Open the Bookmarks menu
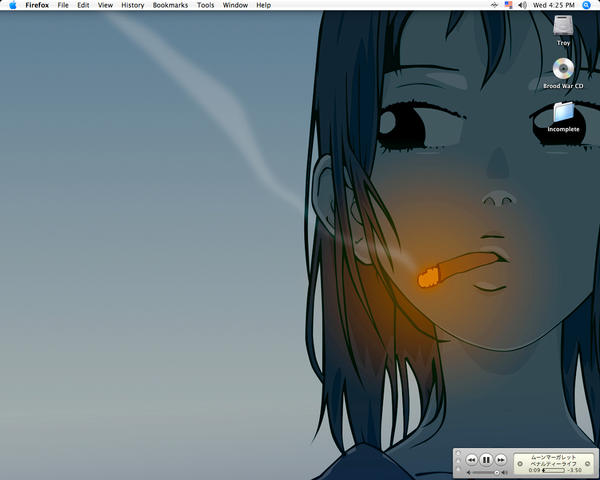600x480 pixels. (170, 5)
